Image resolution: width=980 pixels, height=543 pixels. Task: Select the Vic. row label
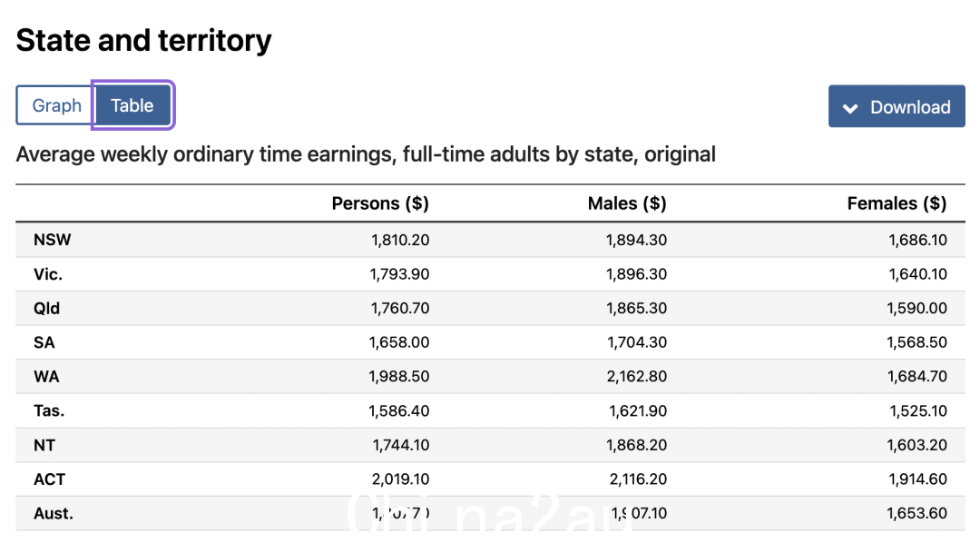tap(48, 274)
